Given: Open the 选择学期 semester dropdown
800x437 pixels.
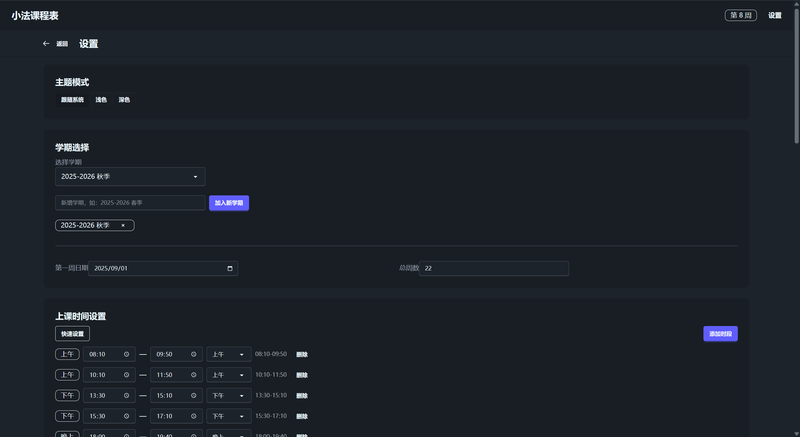Looking at the screenshot, I should (130, 177).
